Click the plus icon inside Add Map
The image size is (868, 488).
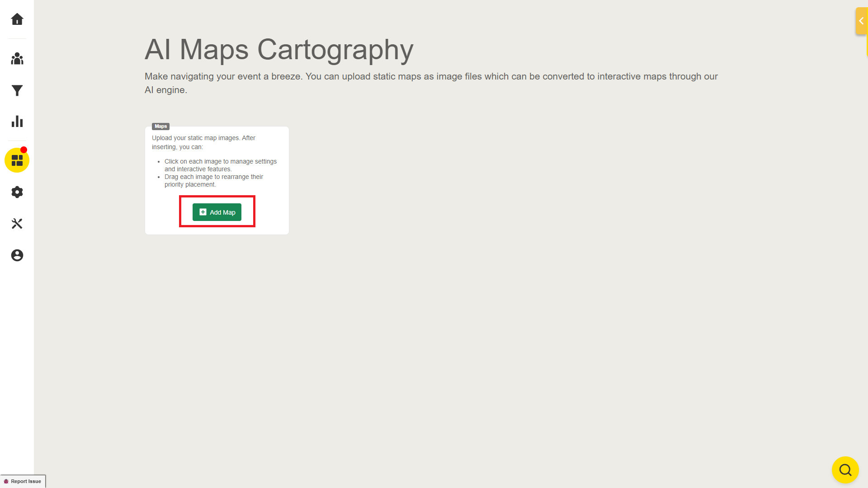[203, 212]
